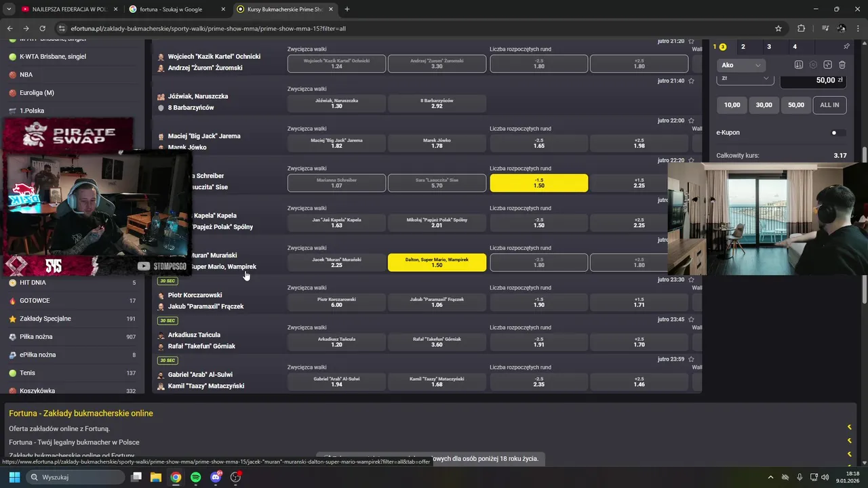This screenshot has height=488, width=868.
Task: Click the ALL IN stake button
Action: 829,105
